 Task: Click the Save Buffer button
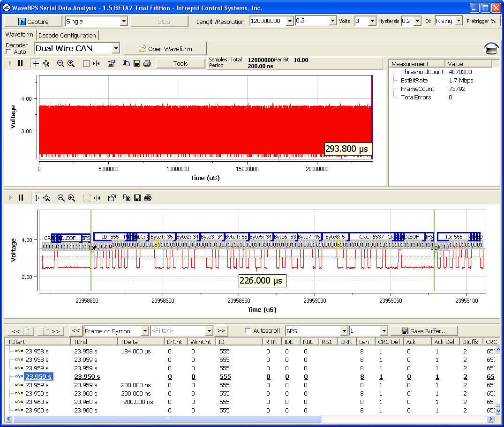(x=424, y=331)
